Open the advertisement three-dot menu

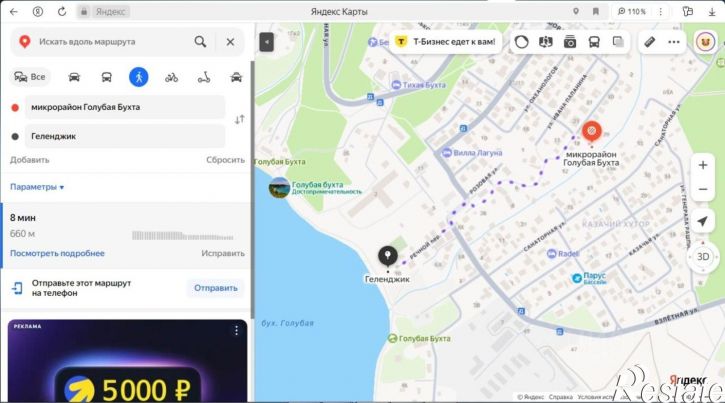point(236,330)
